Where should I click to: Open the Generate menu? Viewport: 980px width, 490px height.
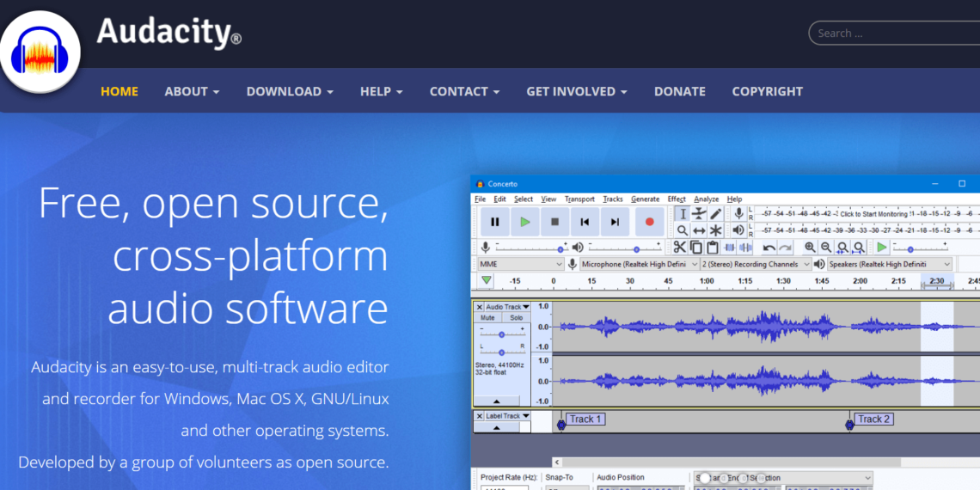(x=645, y=199)
